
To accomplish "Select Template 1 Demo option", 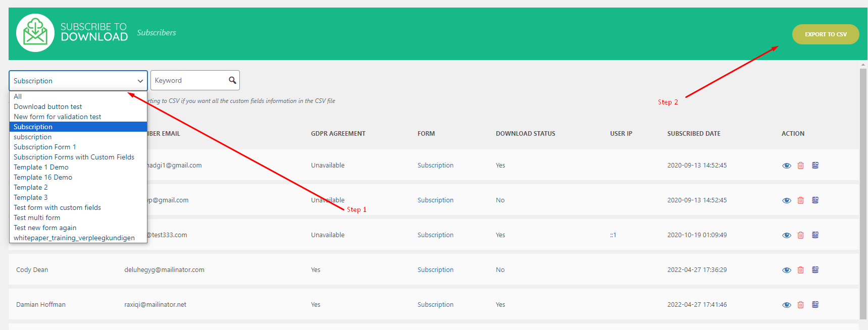I will 78,167.
